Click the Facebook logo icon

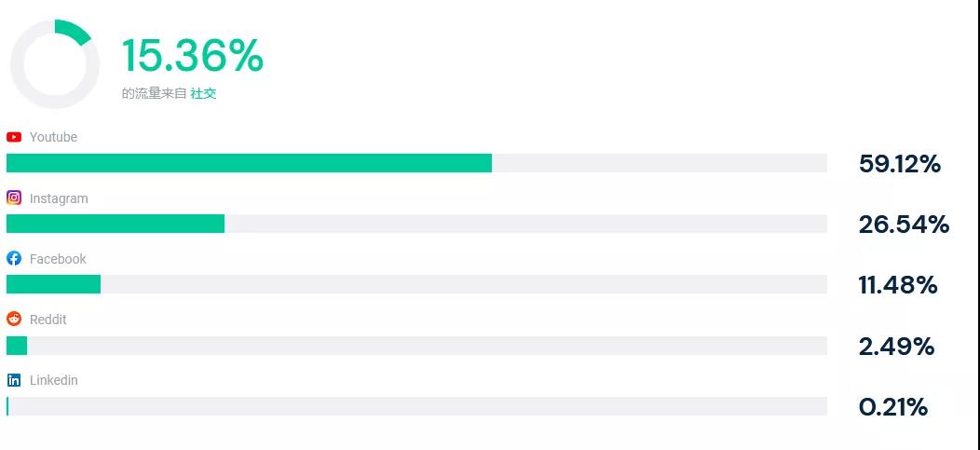pyautogui.click(x=14, y=259)
